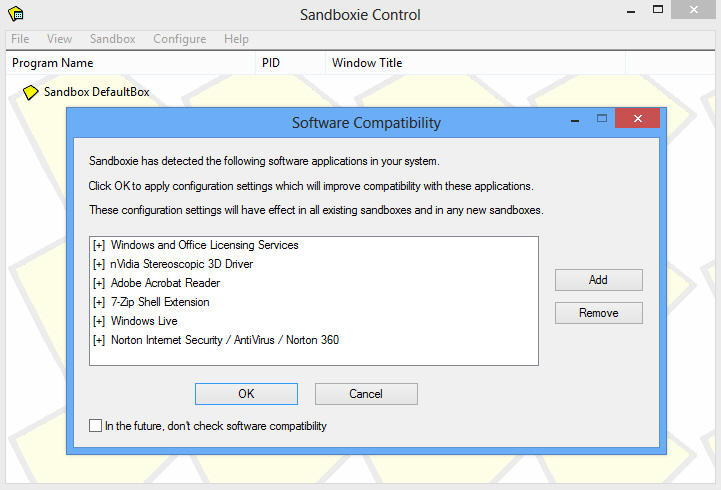Click the Program Name column header
The width and height of the screenshot is (721, 490).
pos(131,63)
